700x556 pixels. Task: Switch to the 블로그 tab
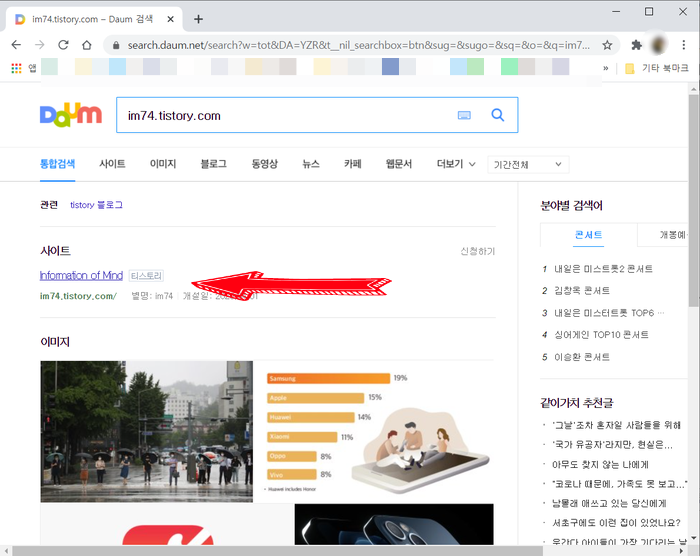coord(213,164)
